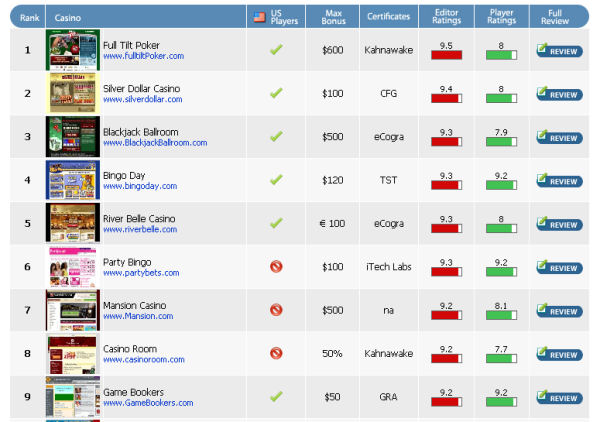Viewport: 600px width, 422px height.
Task: Click the River Belle Casino site thumbnail
Action: (73, 223)
